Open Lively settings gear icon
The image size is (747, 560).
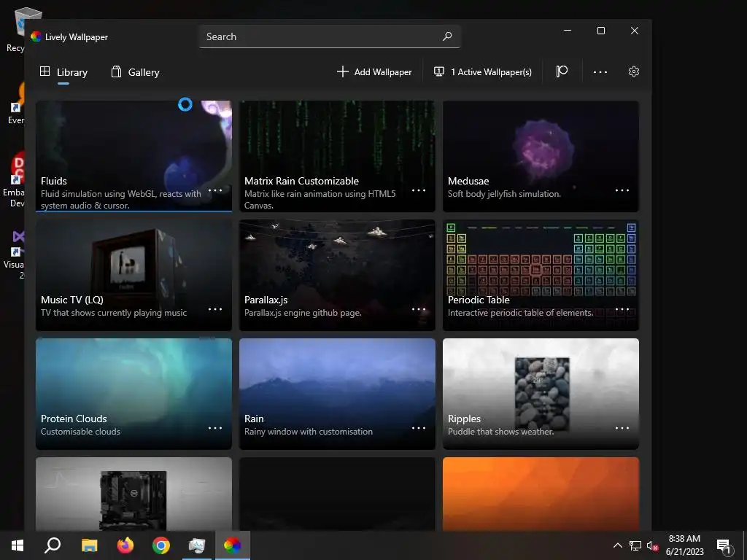tap(634, 71)
